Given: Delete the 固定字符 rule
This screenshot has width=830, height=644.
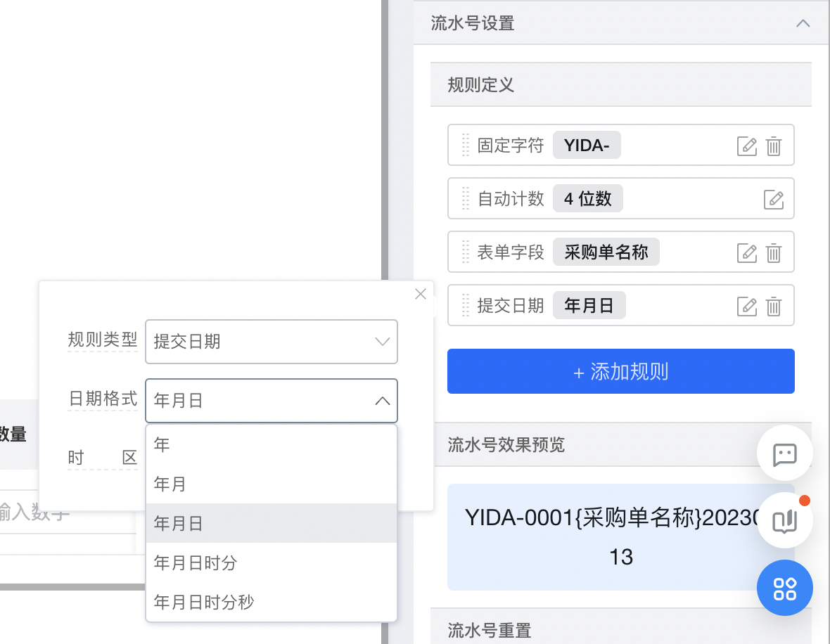Looking at the screenshot, I should coord(773,146).
